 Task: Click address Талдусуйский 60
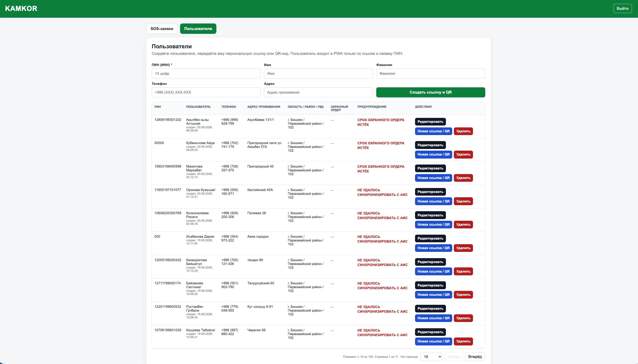coord(261,283)
